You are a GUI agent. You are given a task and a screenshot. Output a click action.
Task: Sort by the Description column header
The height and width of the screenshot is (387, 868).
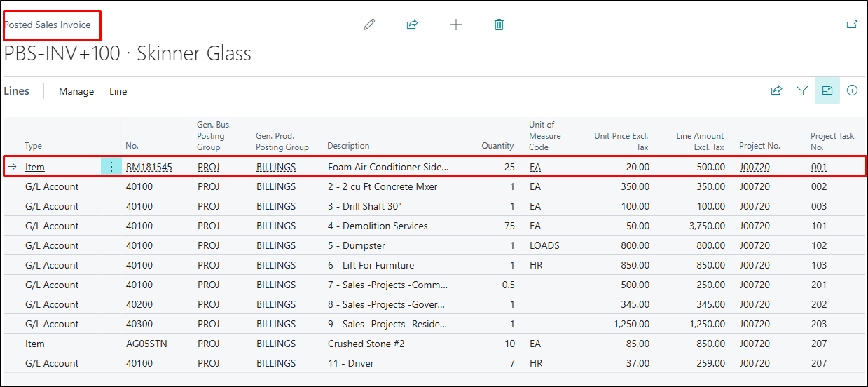click(x=348, y=146)
